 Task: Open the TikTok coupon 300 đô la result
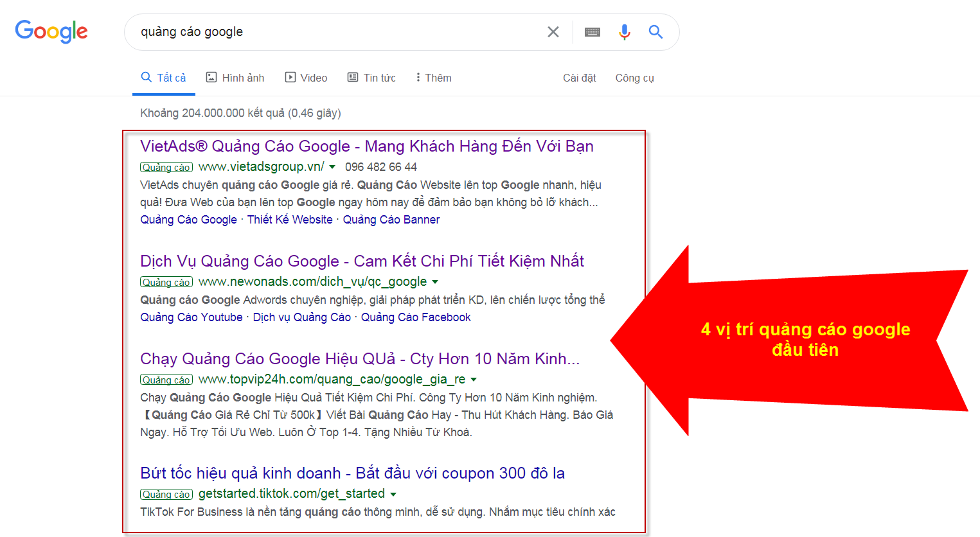(x=352, y=473)
